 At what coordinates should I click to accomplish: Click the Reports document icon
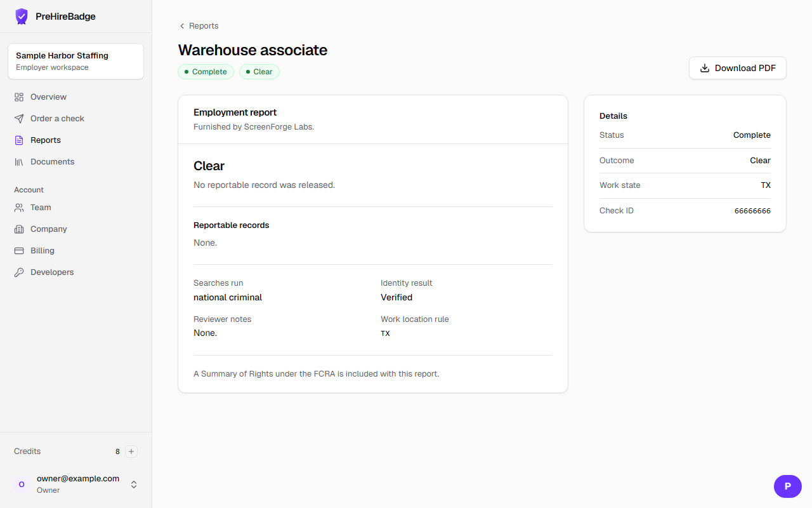pos(19,140)
